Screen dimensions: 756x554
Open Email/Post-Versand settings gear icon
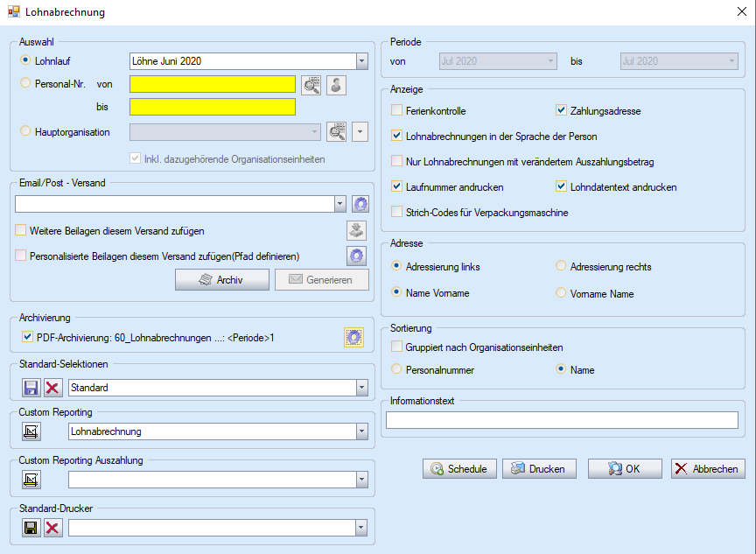[360, 204]
